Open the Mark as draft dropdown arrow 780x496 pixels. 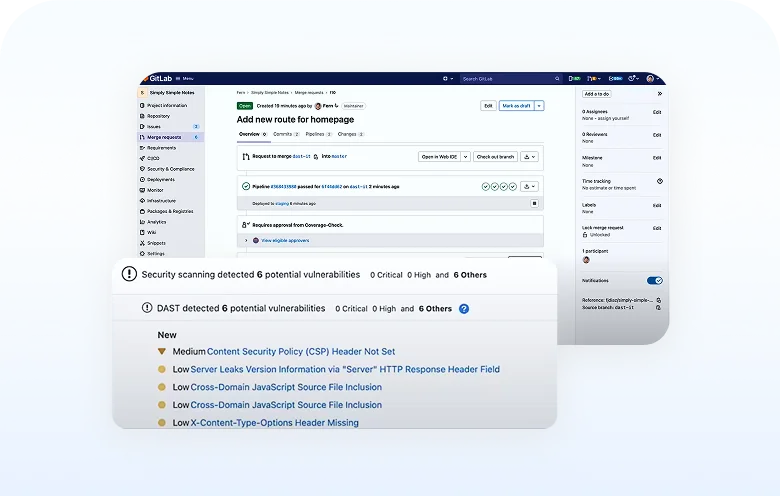coord(540,105)
